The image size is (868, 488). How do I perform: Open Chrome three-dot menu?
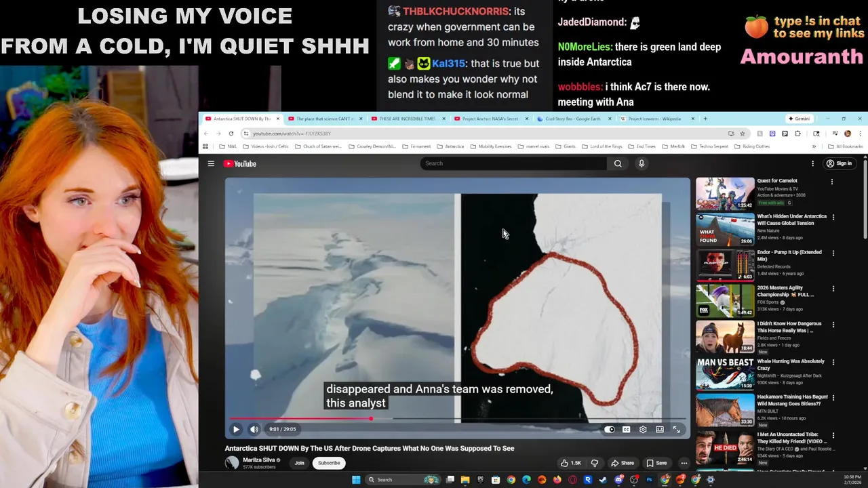click(x=860, y=134)
